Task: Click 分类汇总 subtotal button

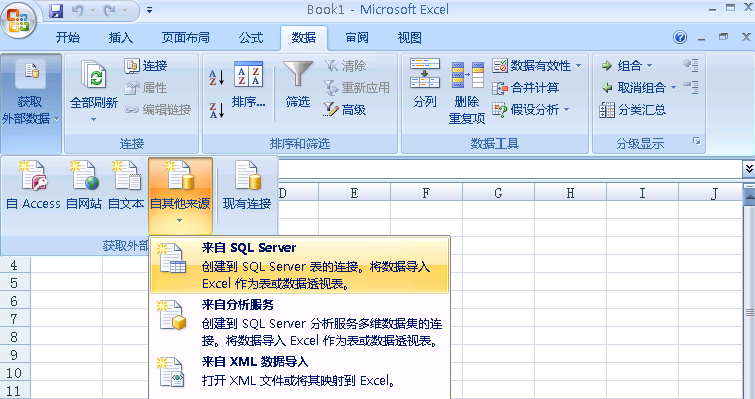Action: tap(633, 110)
